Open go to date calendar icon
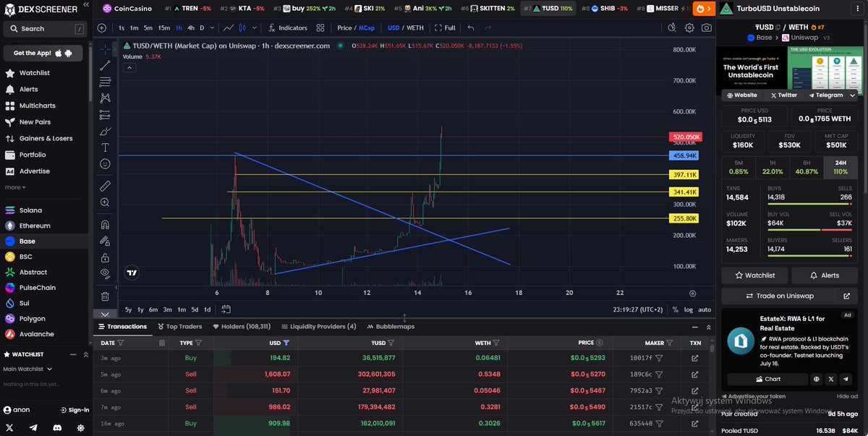 point(226,309)
